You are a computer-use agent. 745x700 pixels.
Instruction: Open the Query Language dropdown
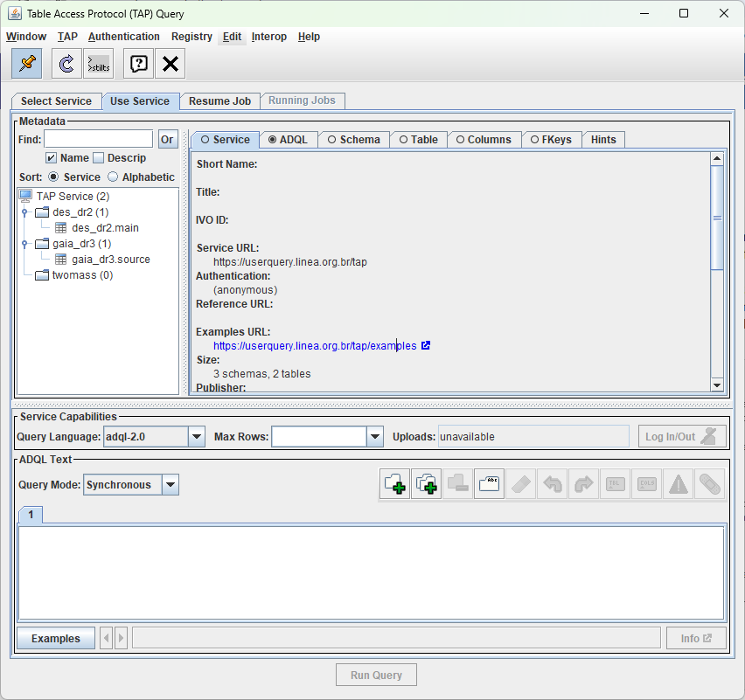click(x=195, y=435)
